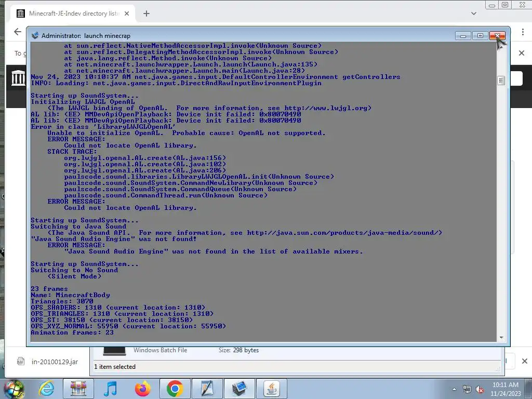This screenshot has width=532, height=399.
Task: Click the 'Windows Batch File' type label
Action: (160, 350)
